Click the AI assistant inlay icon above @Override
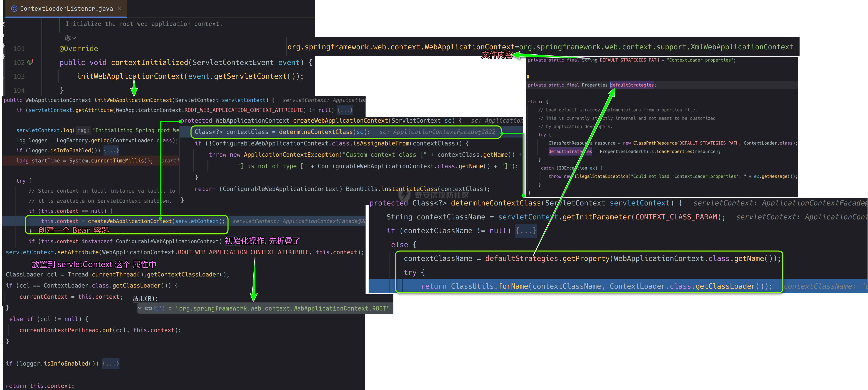 click(x=67, y=38)
